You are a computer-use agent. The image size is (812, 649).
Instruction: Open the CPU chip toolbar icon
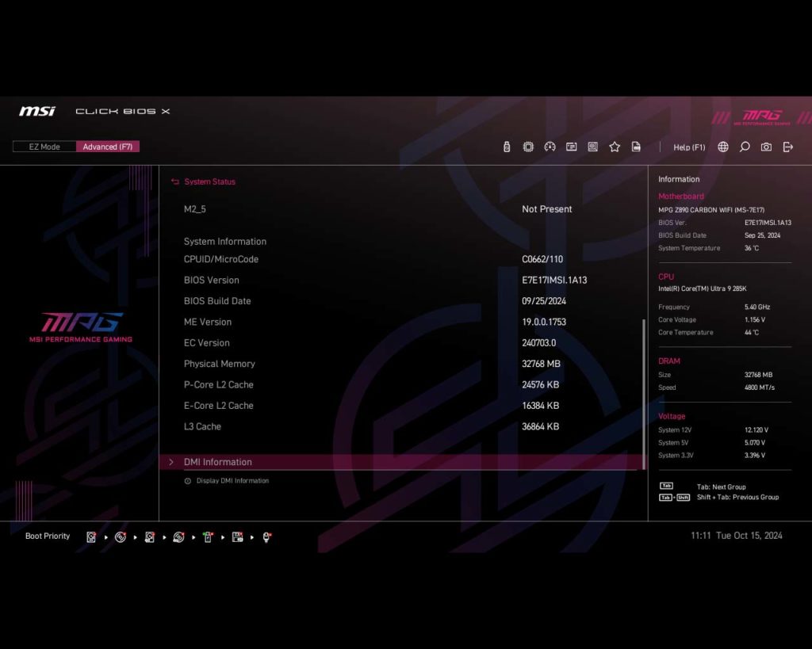click(x=528, y=147)
